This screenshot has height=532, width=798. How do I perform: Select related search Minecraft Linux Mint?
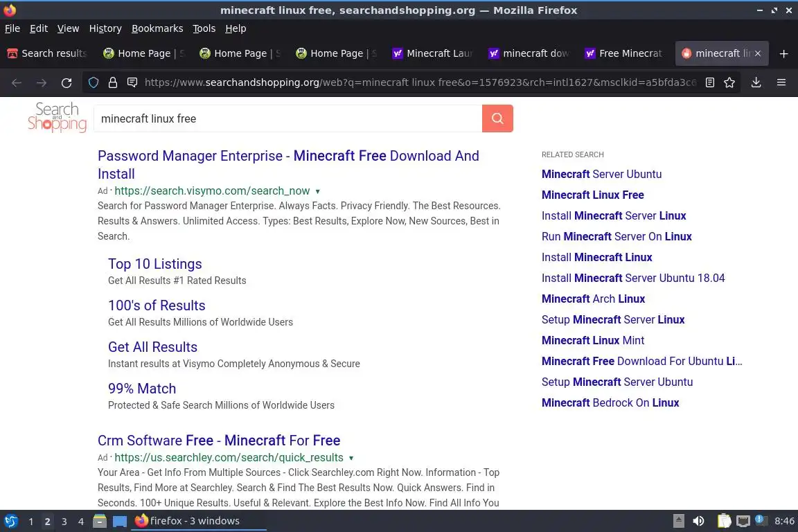pos(593,341)
